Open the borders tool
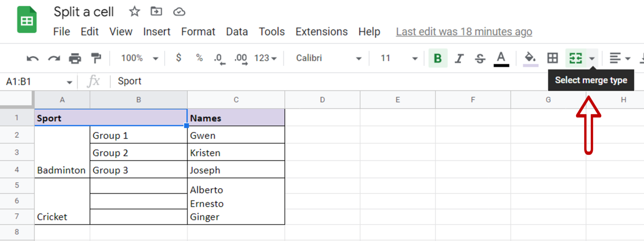 553,58
